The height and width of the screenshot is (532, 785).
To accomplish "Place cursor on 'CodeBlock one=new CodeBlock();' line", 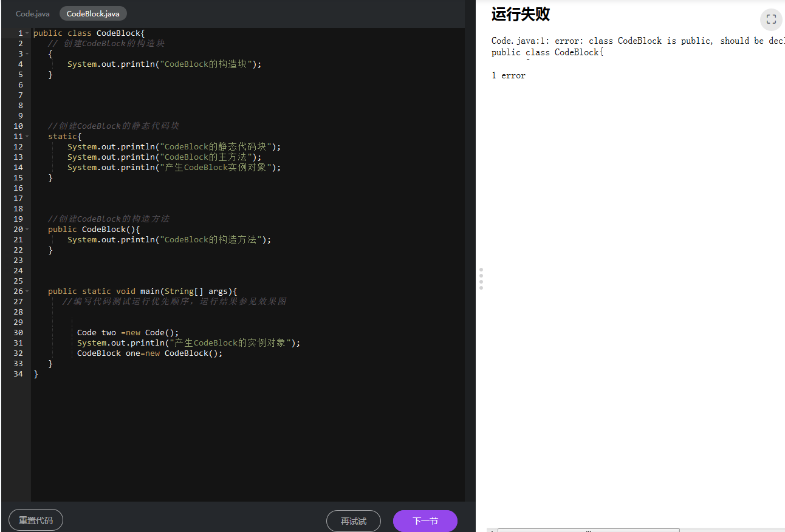I will (150, 353).
